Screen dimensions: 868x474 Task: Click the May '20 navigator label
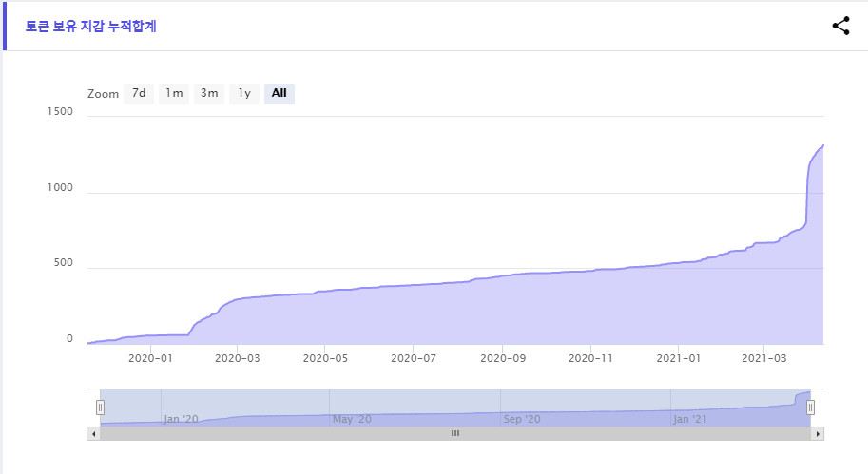tap(352, 419)
